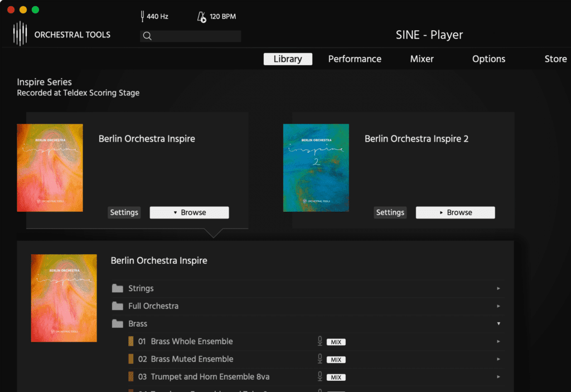The image size is (571, 392).
Task: Click instrument icon of 01 Brass Whole Ensemble
Action: coord(130,341)
